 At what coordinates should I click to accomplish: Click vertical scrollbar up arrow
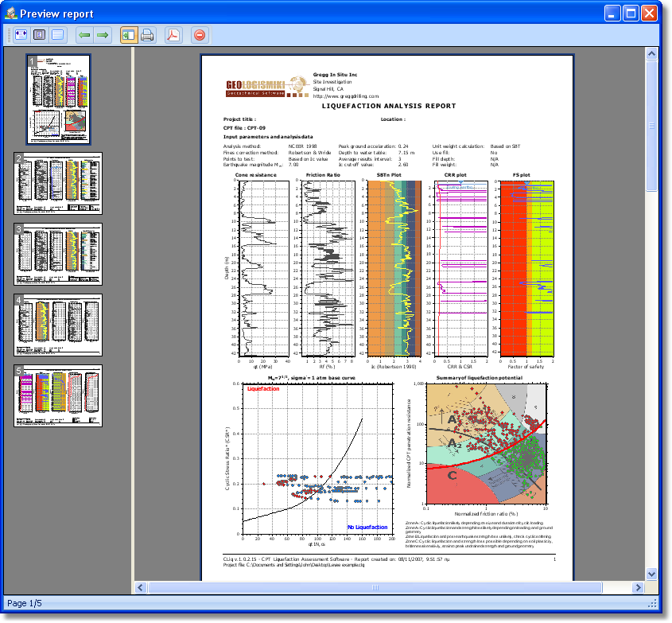pos(651,54)
